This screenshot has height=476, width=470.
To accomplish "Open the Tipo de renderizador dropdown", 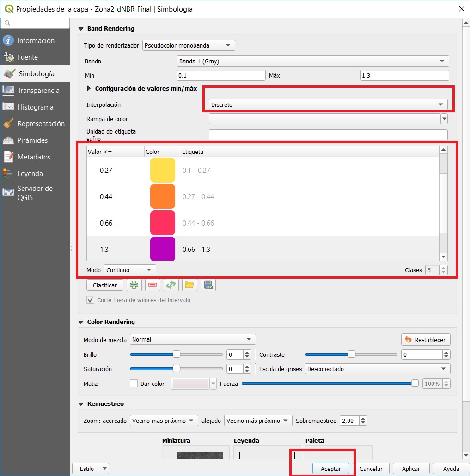I will coord(189,45).
